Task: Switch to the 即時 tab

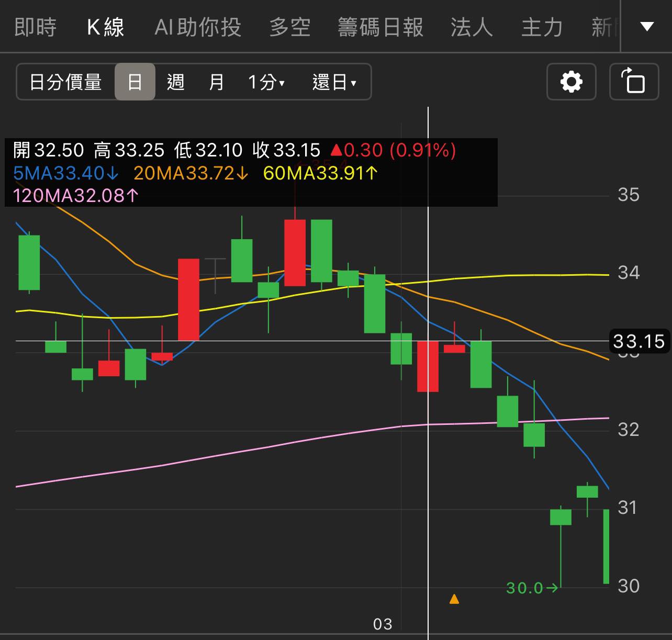Action: click(35, 27)
